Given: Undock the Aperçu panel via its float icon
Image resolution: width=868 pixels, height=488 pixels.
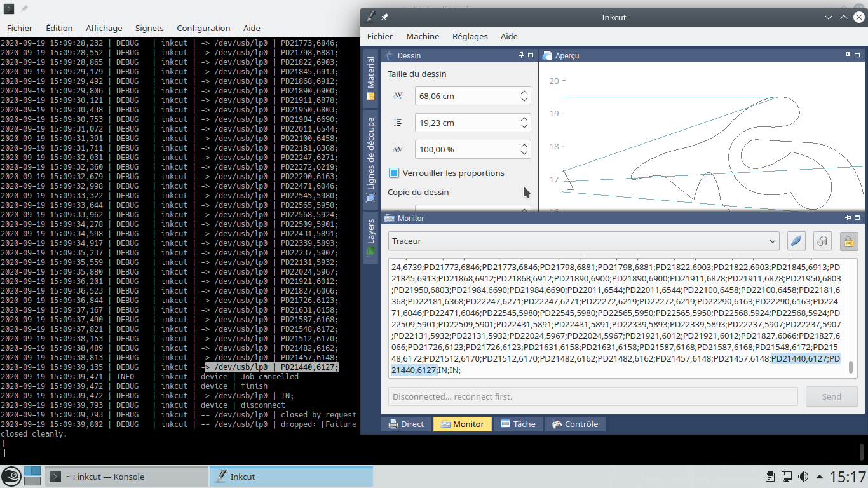Looking at the screenshot, I should click(x=858, y=55).
